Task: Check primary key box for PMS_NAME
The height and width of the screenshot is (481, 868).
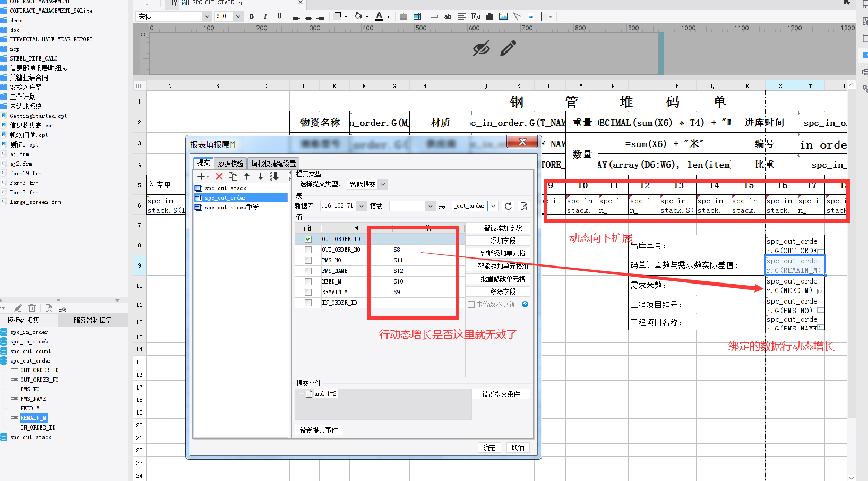Action: (308, 271)
